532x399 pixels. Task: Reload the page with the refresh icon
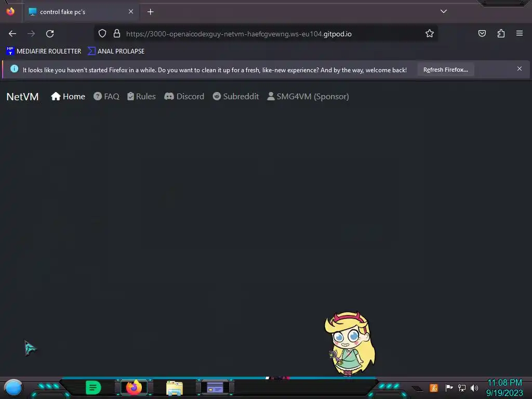(x=50, y=34)
